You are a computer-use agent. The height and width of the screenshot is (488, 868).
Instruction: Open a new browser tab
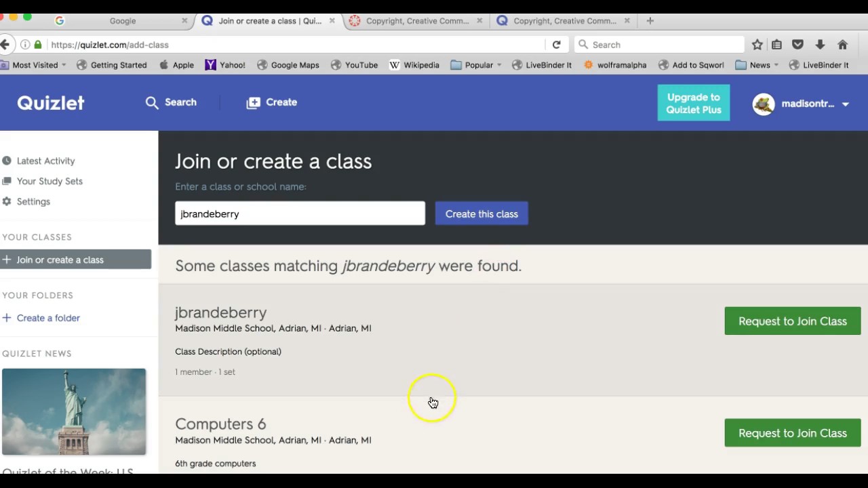pos(650,21)
